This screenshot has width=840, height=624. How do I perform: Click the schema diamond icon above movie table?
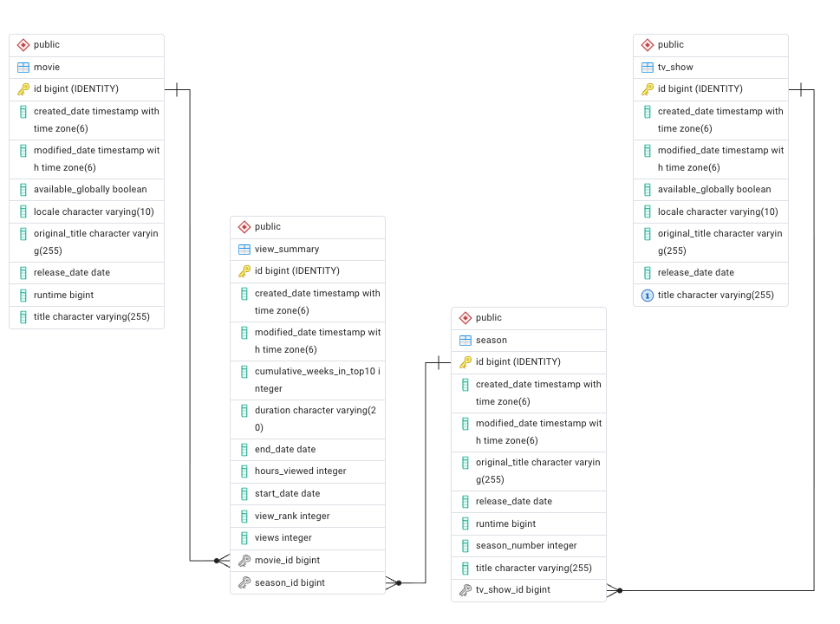coord(22,44)
